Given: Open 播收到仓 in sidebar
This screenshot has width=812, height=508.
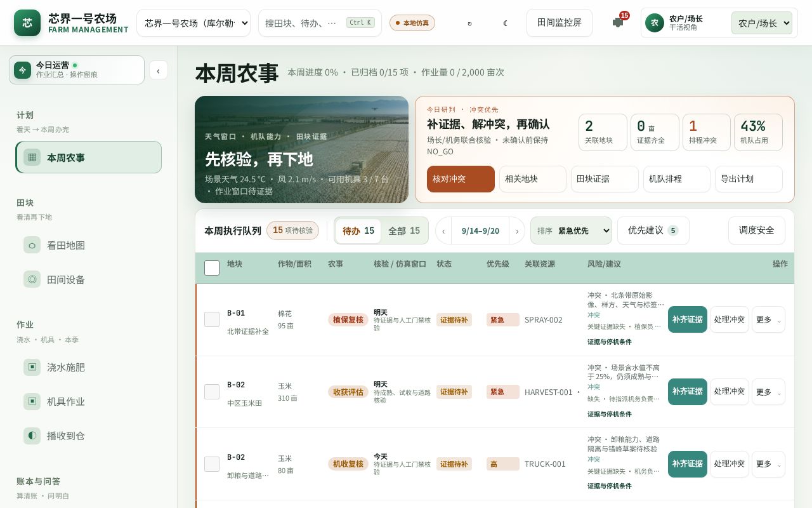Looking at the screenshot, I should [x=88, y=436].
